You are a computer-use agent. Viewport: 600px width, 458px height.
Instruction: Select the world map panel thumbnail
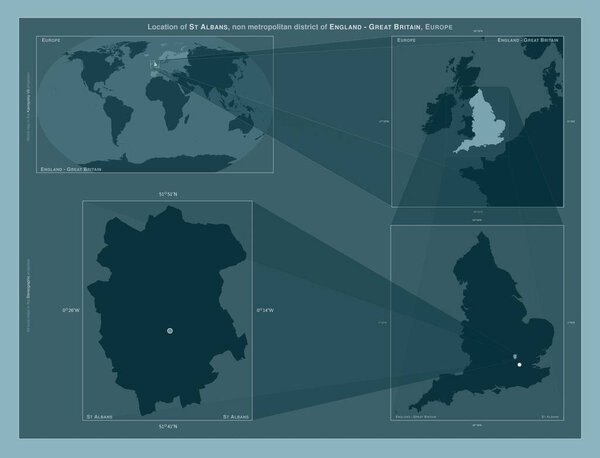tap(155, 104)
